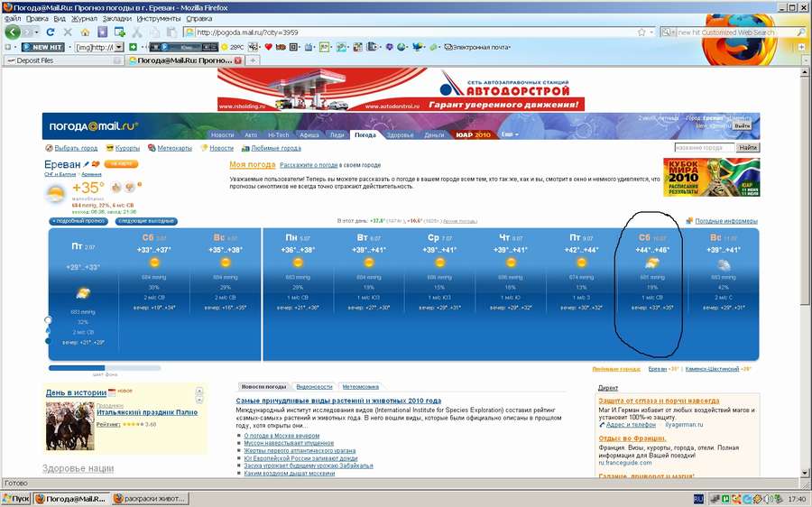Screen dimensions: 812x507
Task: Click the Firefox back navigation arrow
Action: click(x=13, y=32)
